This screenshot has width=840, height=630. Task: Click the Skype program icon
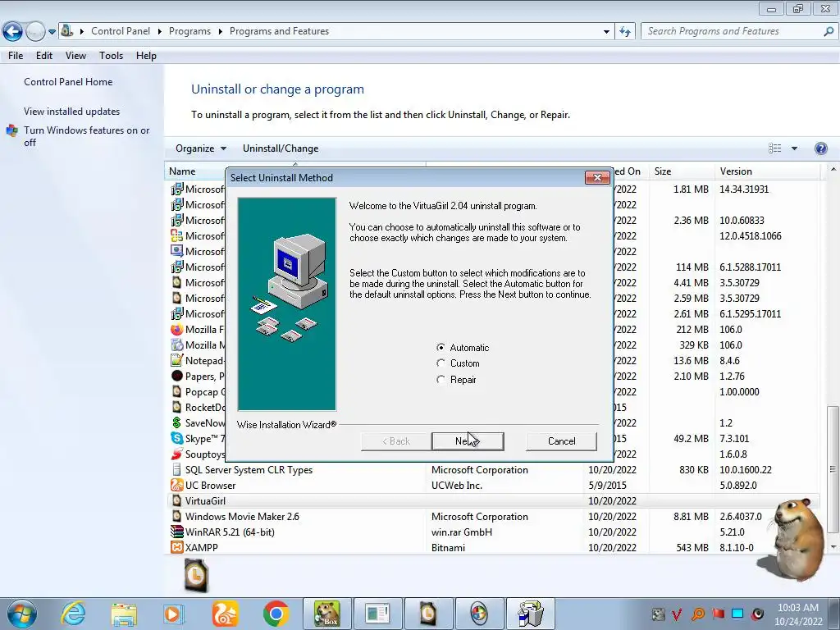(177, 438)
